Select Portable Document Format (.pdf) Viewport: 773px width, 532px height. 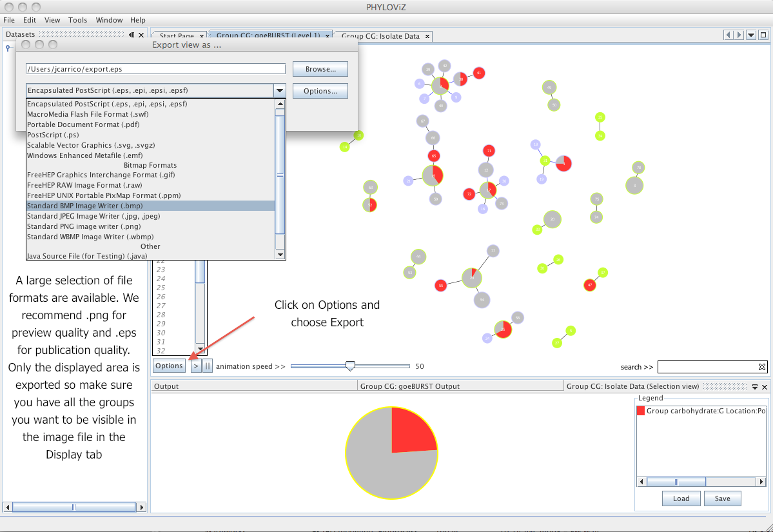coord(150,124)
